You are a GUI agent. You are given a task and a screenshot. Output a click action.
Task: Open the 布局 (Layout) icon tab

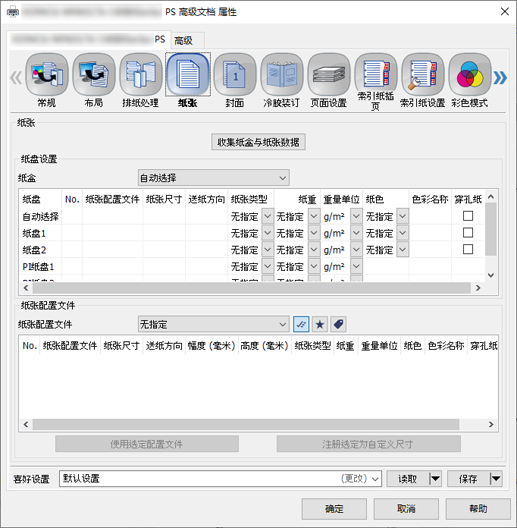pos(94,80)
